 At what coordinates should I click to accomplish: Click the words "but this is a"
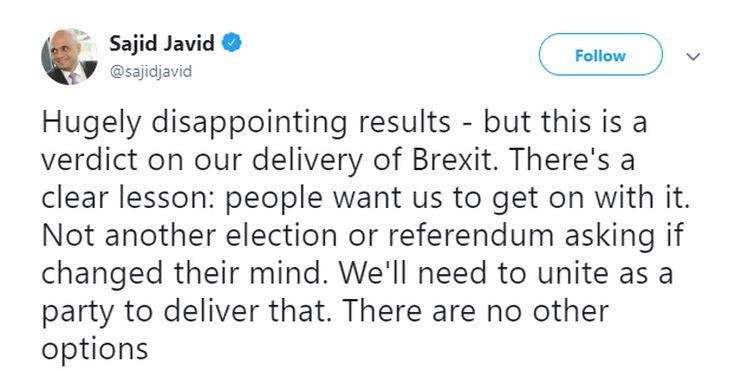(x=565, y=121)
